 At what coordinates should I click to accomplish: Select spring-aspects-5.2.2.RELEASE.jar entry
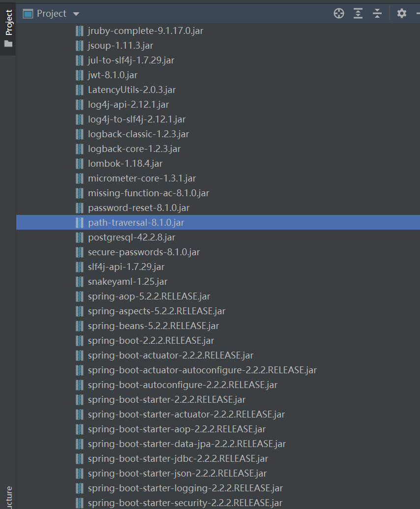point(157,311)
